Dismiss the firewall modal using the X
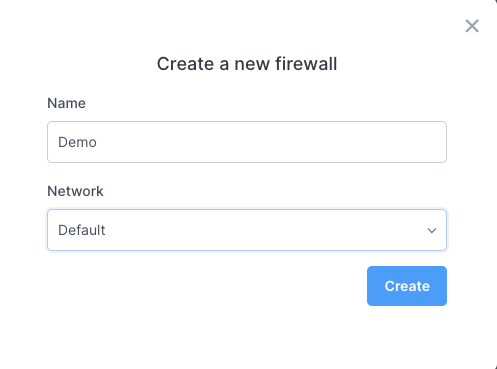The image size is (497, 369). tap(472, 26)
